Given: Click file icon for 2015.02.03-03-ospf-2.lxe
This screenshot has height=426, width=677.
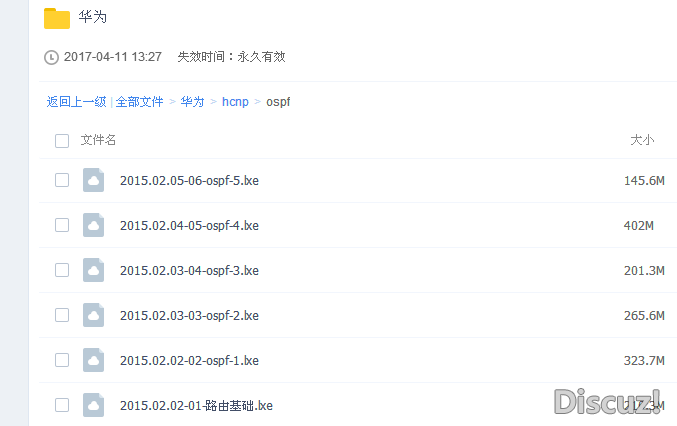Looking at the screenshot, I should (x=93, y=315).
